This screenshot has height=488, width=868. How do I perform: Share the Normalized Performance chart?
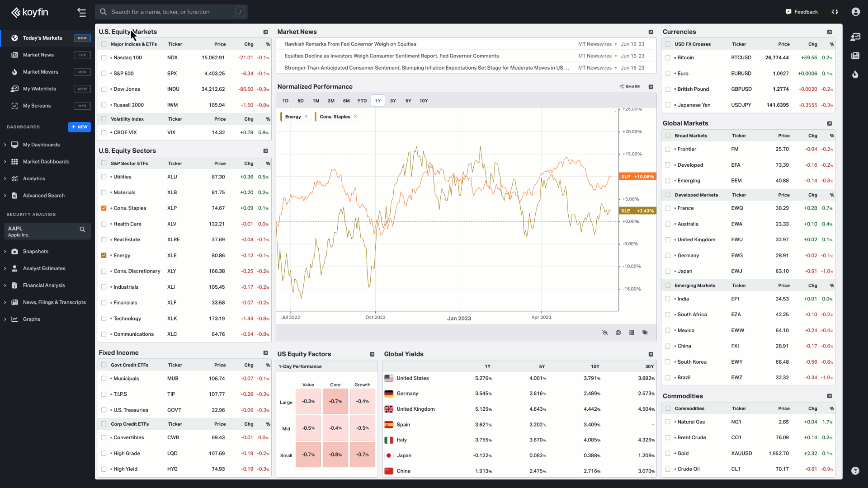tap(630, 87)
